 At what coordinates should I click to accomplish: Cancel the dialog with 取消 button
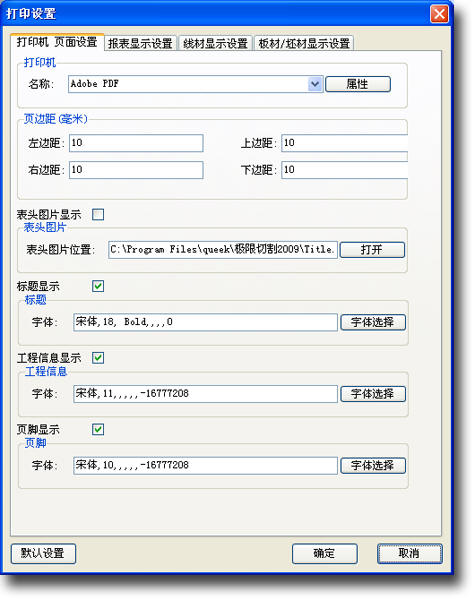410,554
